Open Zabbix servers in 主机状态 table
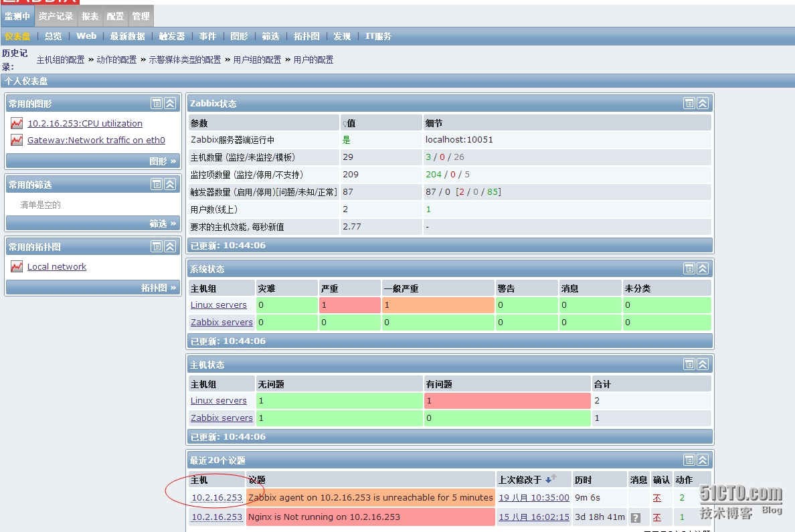 (222, 418)
